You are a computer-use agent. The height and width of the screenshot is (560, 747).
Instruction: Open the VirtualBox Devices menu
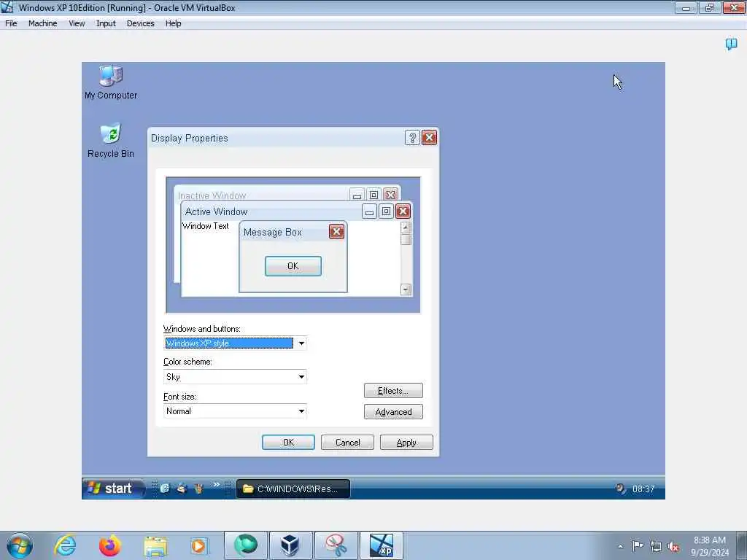tap(141, 23)
